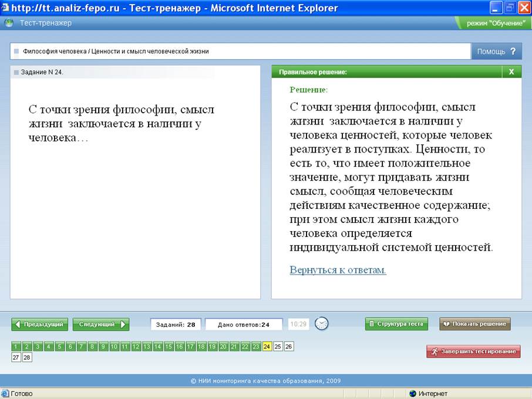
Task: Jump to question 14
Action: 157,346
